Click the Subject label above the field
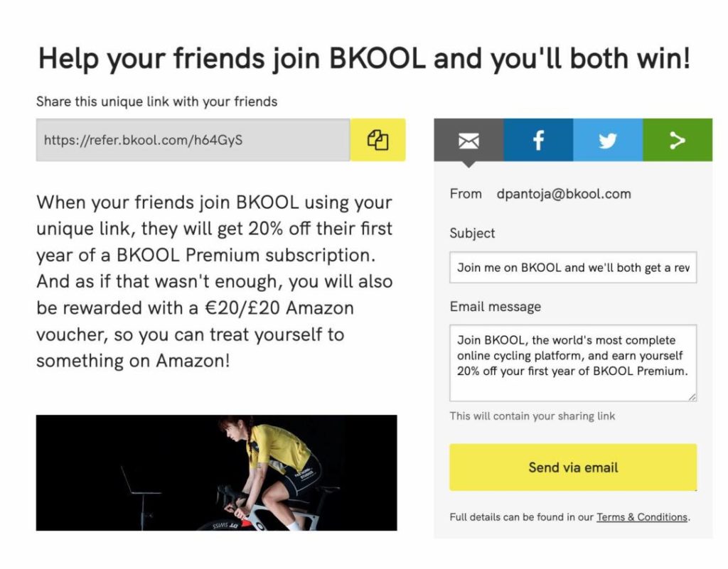The image size is (728, 569). (472, 233)
